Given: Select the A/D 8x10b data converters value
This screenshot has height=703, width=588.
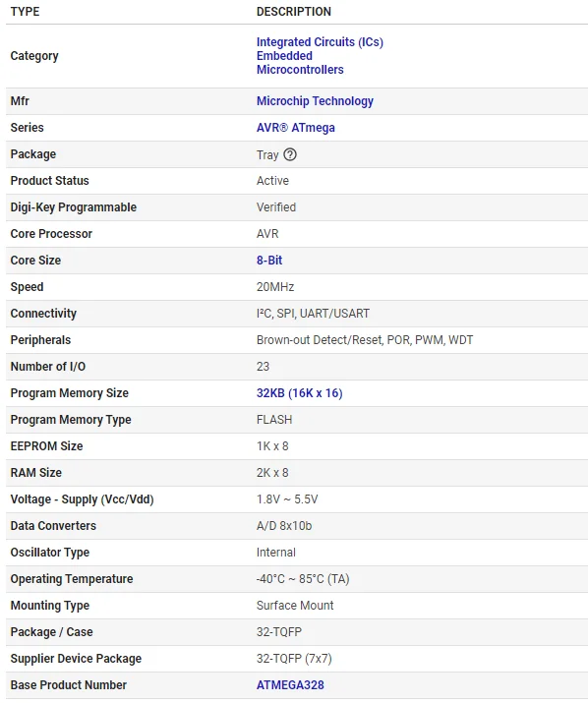Looking at the screenshot, I should [284, 526].
